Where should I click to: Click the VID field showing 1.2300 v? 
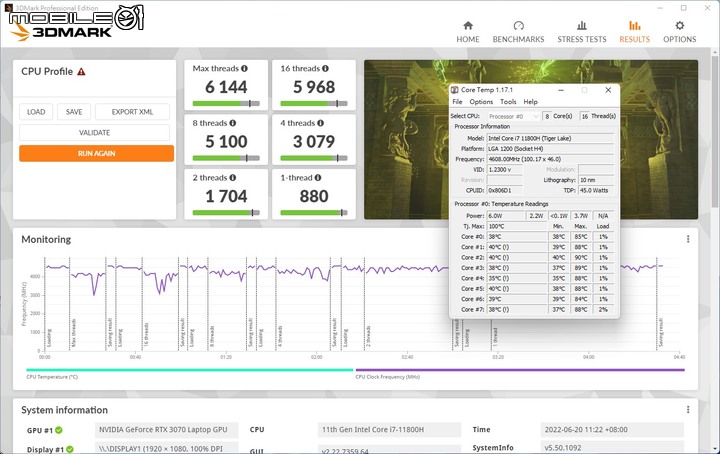(x=505, y=169)
